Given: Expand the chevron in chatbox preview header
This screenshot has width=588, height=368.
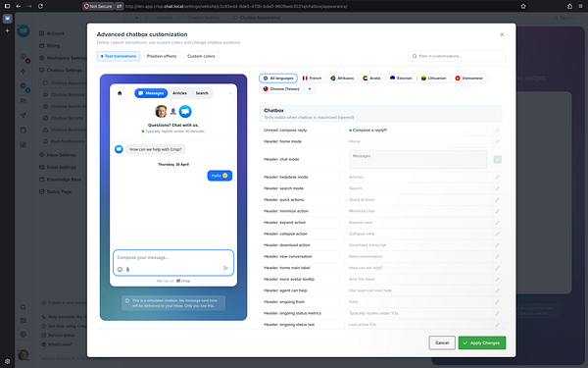Looking at the screenshot, I should coord(230,93).
